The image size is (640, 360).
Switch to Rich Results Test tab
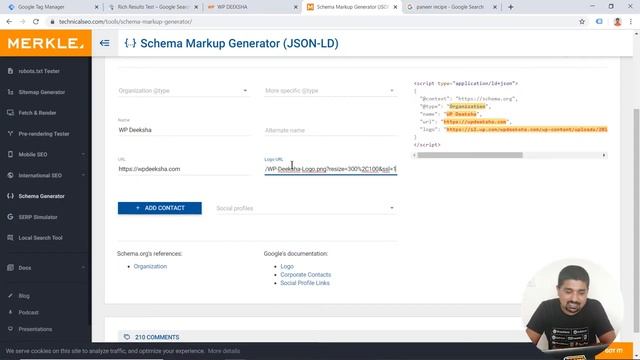click(x=152, y=7)
